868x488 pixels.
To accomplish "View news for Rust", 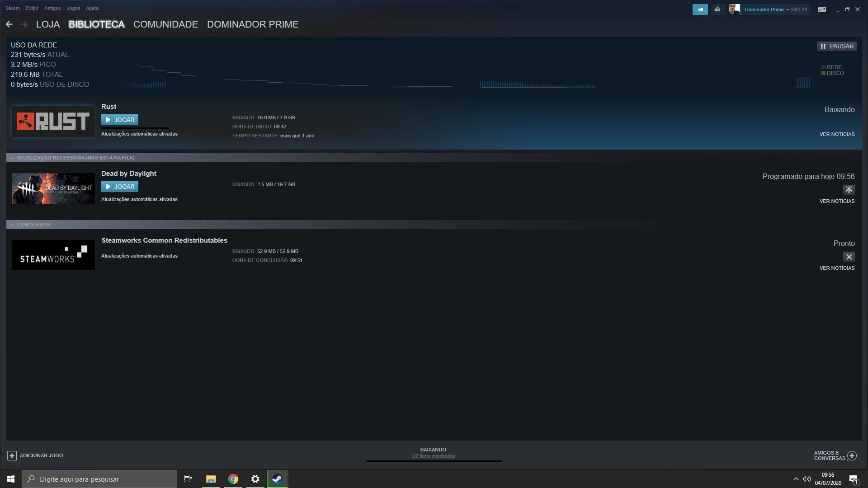I will tap(837, 134).
